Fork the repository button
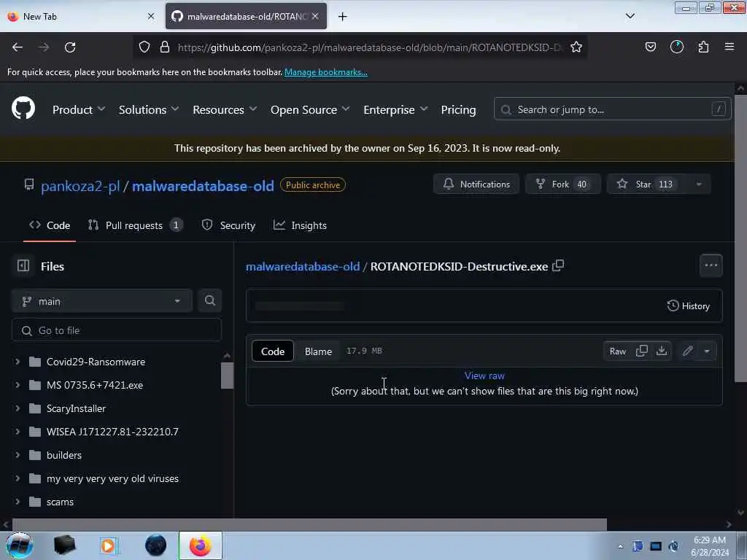Screen dimensions: 747x560 pos(562,184)
